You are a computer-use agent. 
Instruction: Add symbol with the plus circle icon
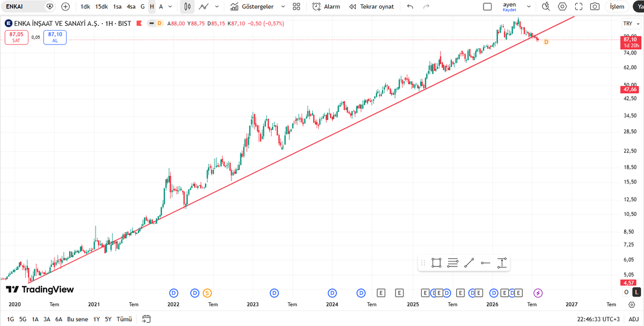pos(65,6)
